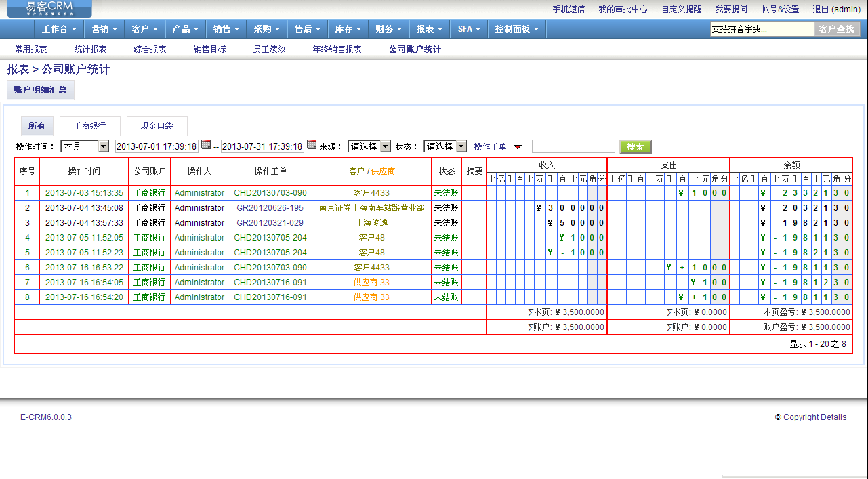Open the 财务 menu
Screen dimensions: 868x479
tap(388, 29)
